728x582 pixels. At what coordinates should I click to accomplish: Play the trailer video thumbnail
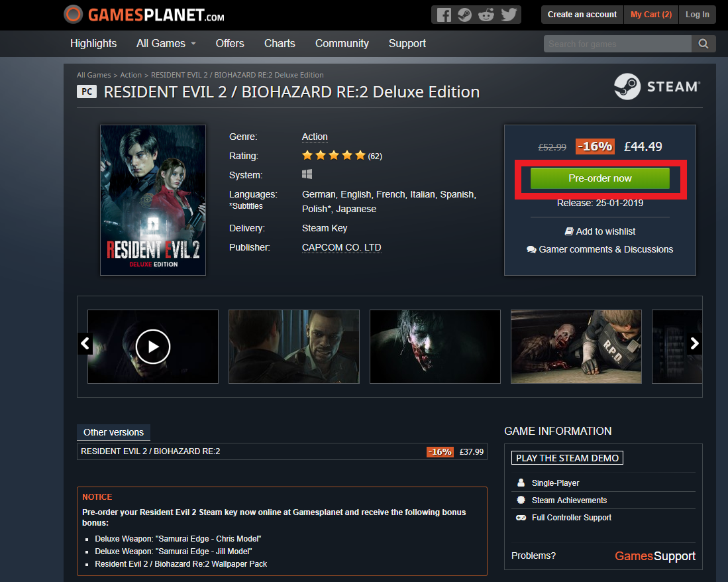(x=153, y=347)
